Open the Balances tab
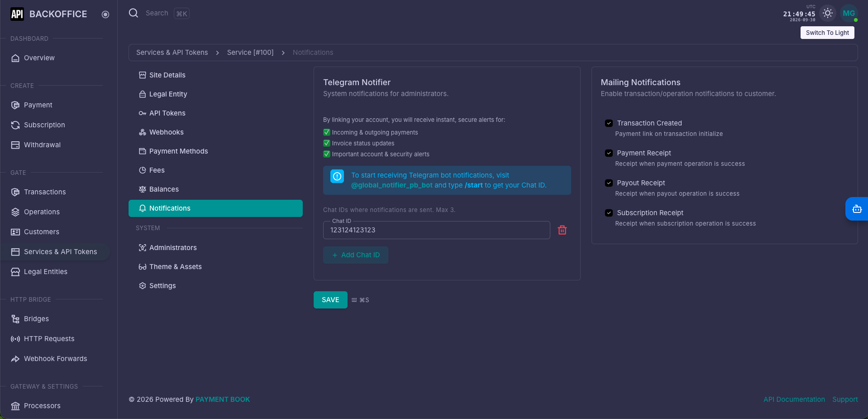The width and height of the screenshot is (868, 419). click(x=215, y=189)
